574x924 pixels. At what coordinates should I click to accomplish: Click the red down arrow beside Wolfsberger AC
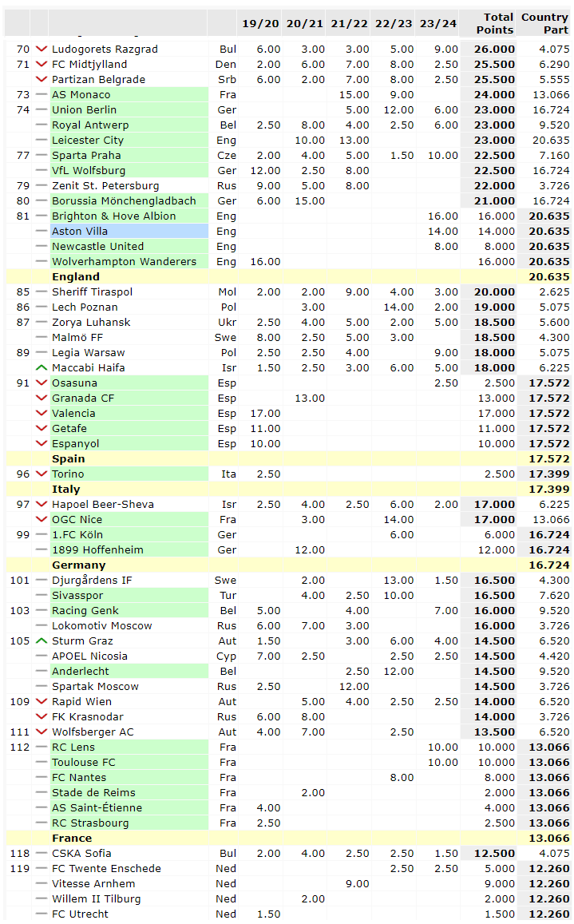click(x=42, y=732)
